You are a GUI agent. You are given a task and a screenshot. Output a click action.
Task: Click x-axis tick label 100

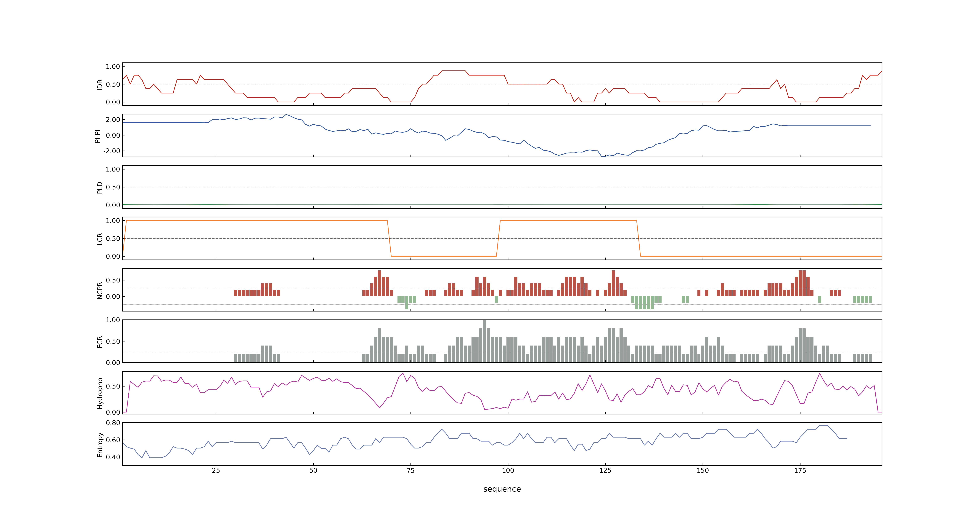click(x=508, y=470)
